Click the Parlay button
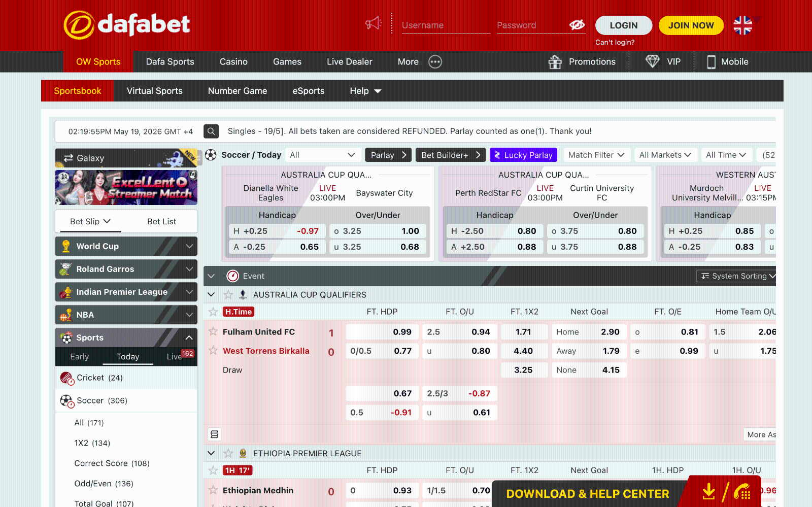812x507 pixels. [388, 155]
